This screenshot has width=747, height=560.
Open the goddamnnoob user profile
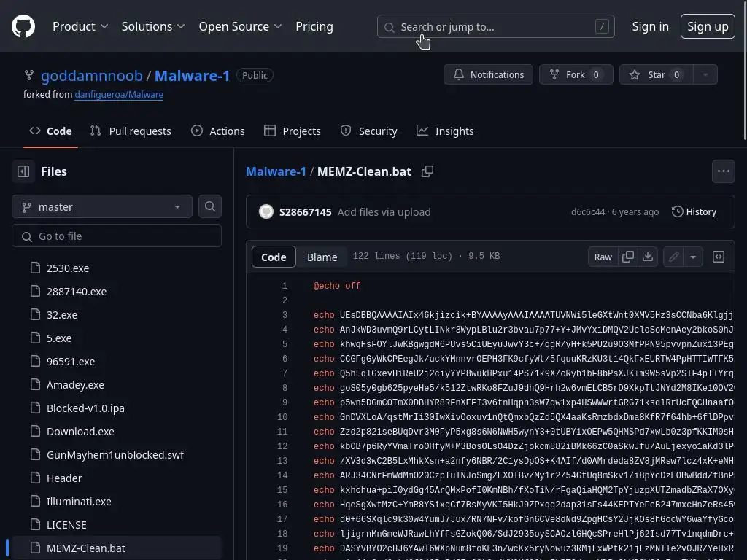click(x=91, y=75)
